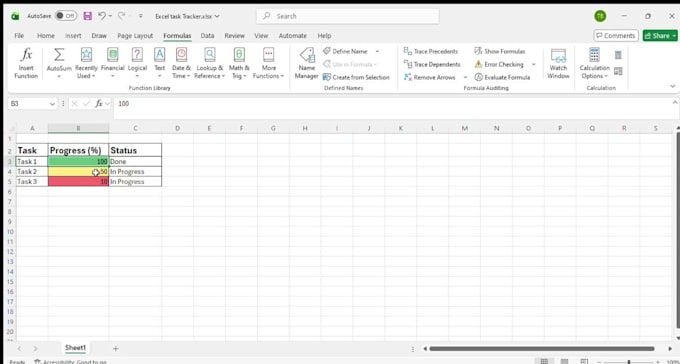Click the formula bar fx button
This screenshot has width=680, height=364.
(99, 104)
